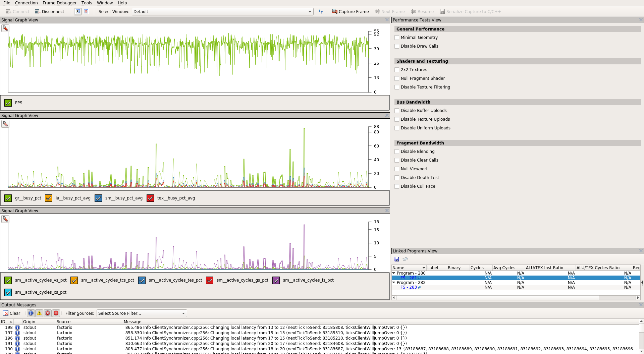Open the Select Window dropdown

tap(222, 11)
